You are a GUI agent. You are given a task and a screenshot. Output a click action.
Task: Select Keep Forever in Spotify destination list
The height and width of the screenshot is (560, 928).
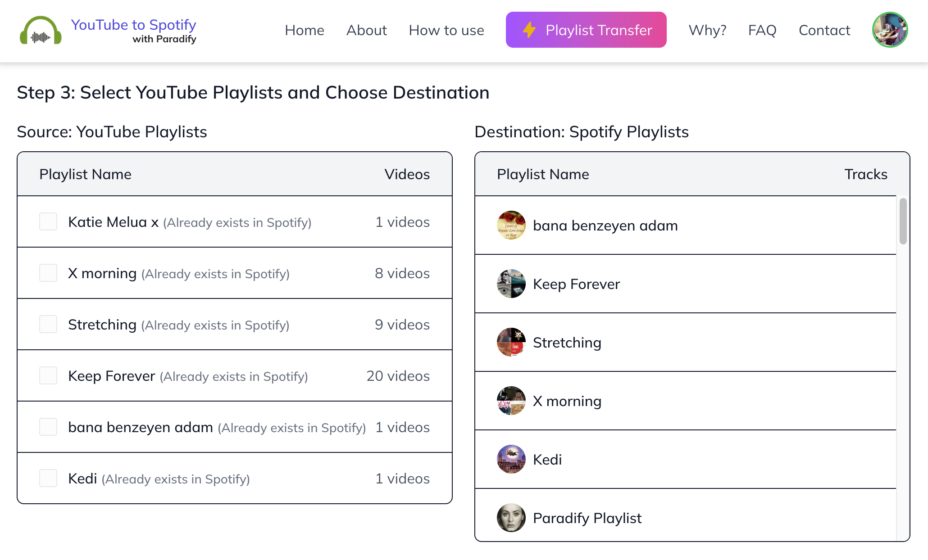(x=686, y=284)
